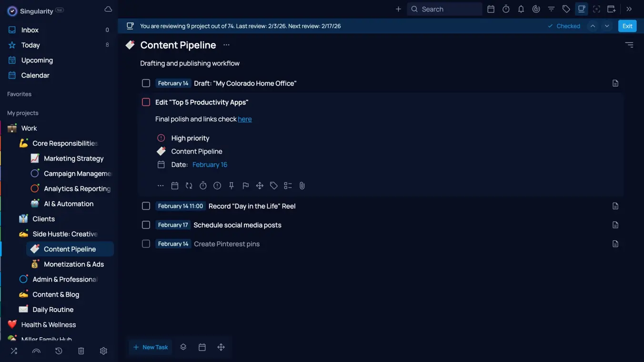The width and height of the screenshot is (644, 362).
Task: Check off 'Draft: My Colorado Home Office'
Action: point(146,83)
